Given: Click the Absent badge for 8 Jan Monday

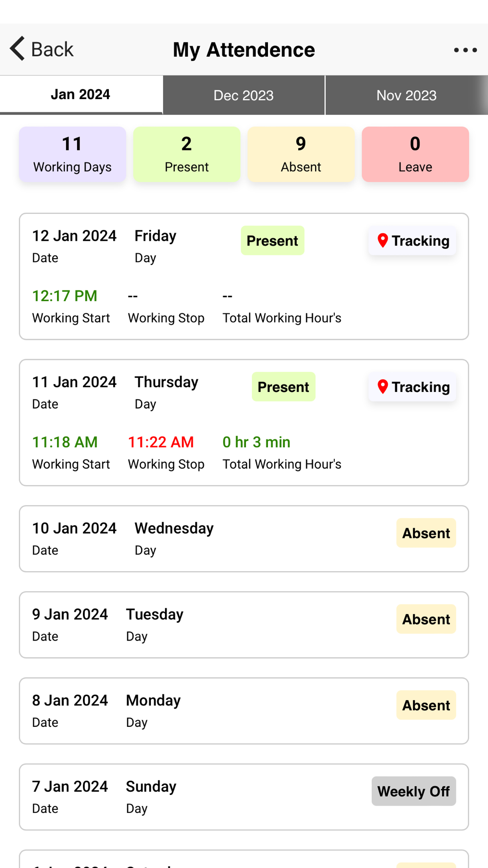Looking at the screenshot, I should 426,705.
